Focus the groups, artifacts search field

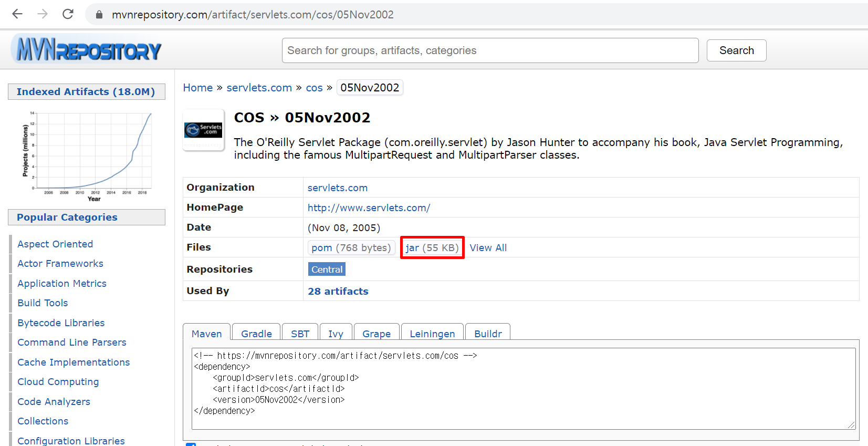click(x=490, y=50)
